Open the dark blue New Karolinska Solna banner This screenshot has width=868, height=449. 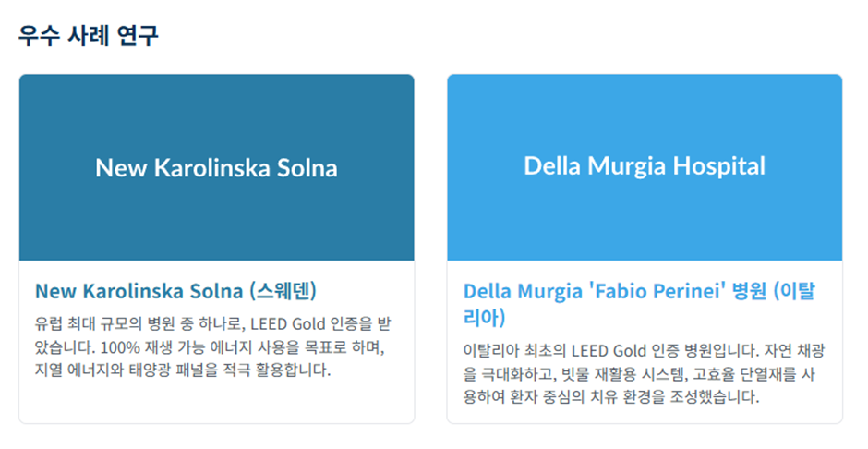[216, 168]
